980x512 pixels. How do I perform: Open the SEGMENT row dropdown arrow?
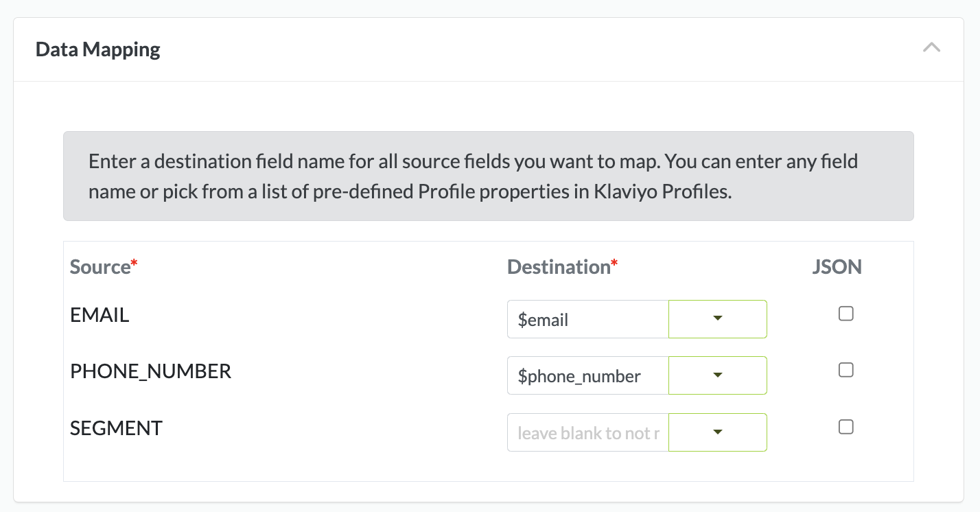(x=718, y=432)
